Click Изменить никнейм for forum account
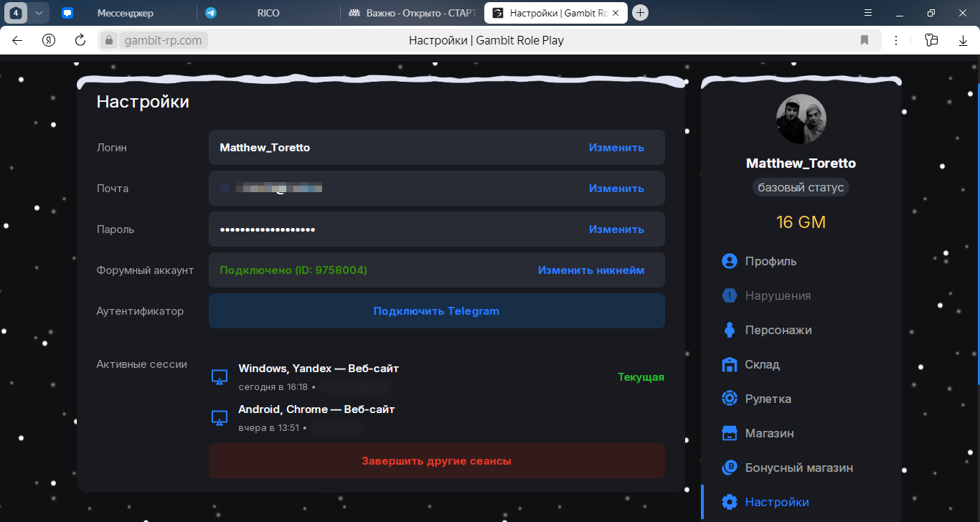This screenshot has width=980, height=522. [591, 270]
